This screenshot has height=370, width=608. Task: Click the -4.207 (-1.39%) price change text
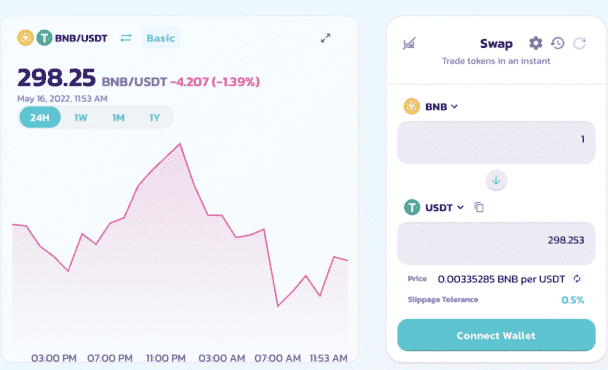coord(215,82)
